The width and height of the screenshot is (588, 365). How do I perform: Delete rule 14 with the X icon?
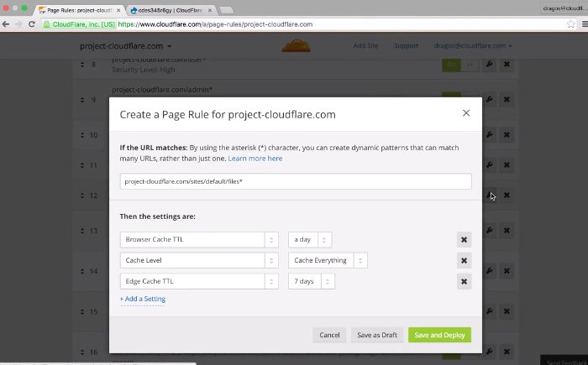coord(507,271)
